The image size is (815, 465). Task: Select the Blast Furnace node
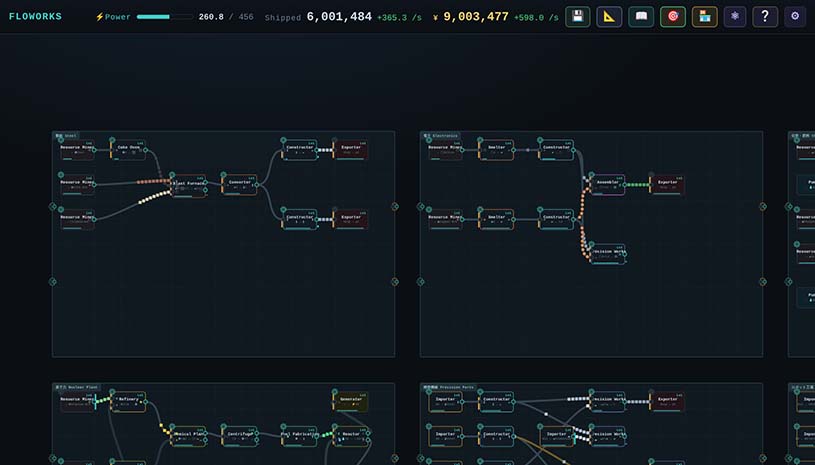188,185
